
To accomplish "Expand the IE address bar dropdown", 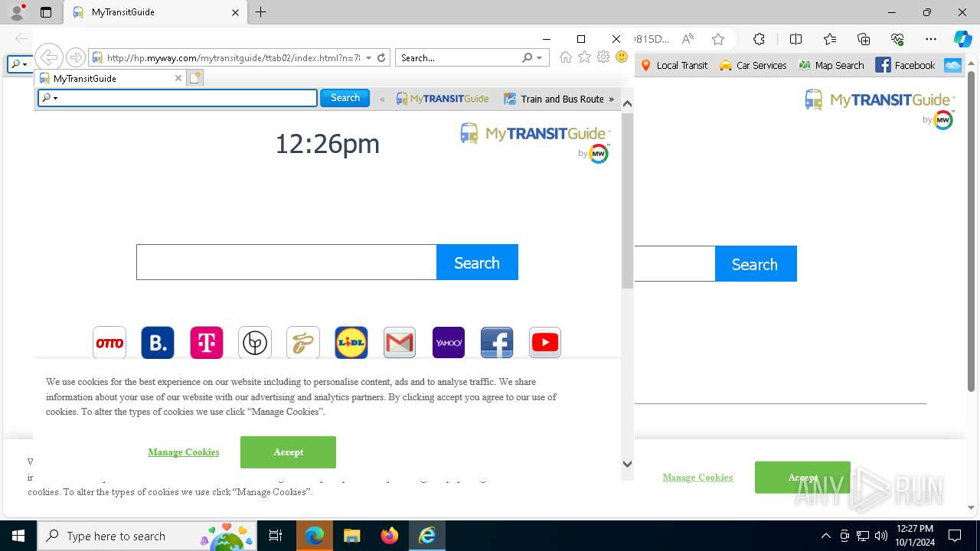I will tap(369, 57).
